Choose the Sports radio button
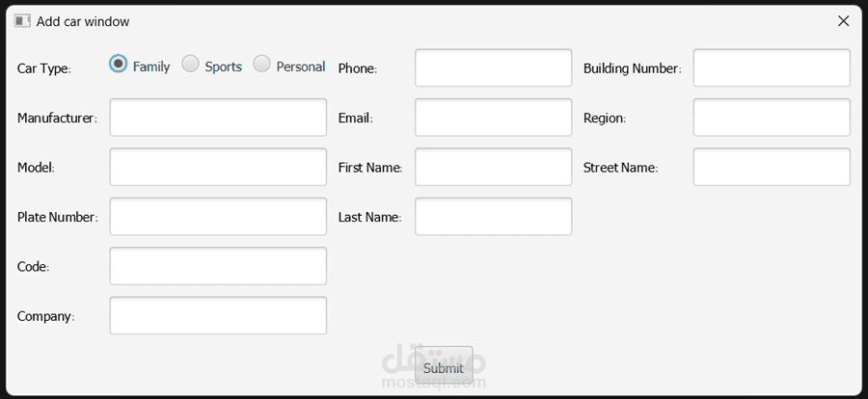This screenshot has height=399, width=868. [191, 64]
